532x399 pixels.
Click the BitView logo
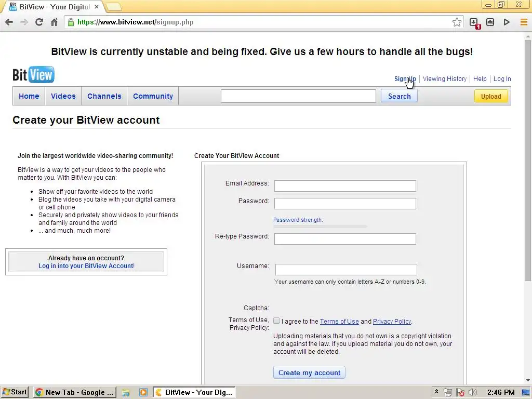(33, 75)
